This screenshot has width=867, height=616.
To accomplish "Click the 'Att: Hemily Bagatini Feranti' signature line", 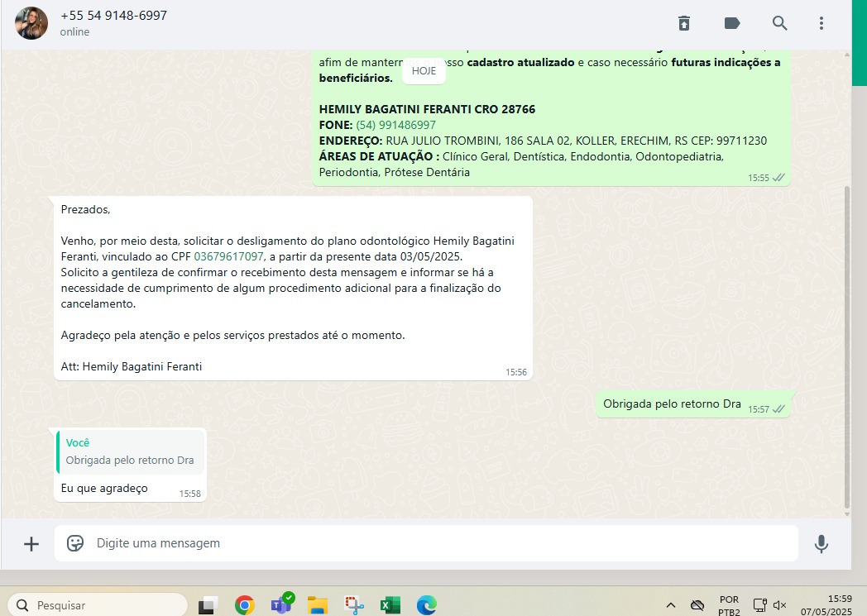I will pos(131,366).
